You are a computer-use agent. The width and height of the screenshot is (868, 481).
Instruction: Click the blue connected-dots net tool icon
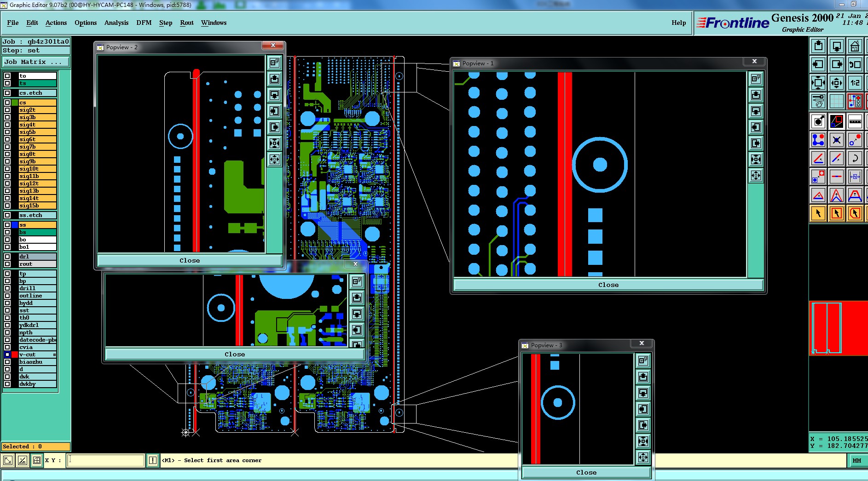[x=818, y=140]
